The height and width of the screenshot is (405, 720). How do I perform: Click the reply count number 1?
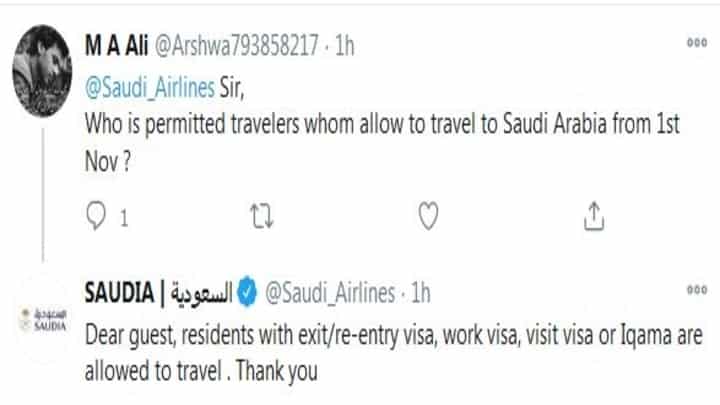[124, 216]
